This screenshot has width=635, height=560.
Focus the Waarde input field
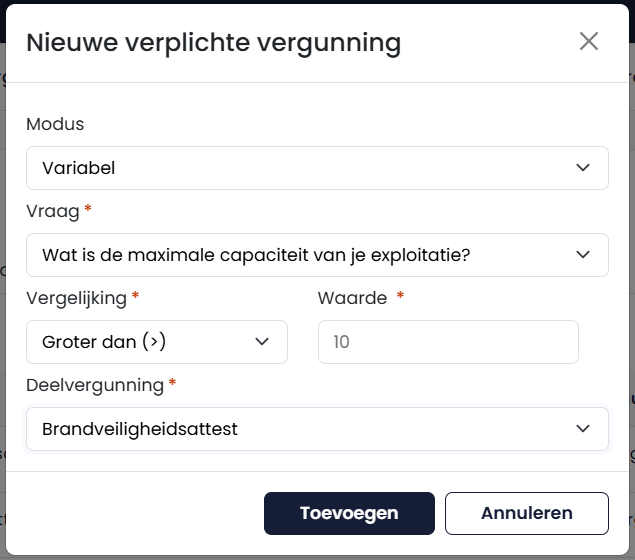click(448, 342)
